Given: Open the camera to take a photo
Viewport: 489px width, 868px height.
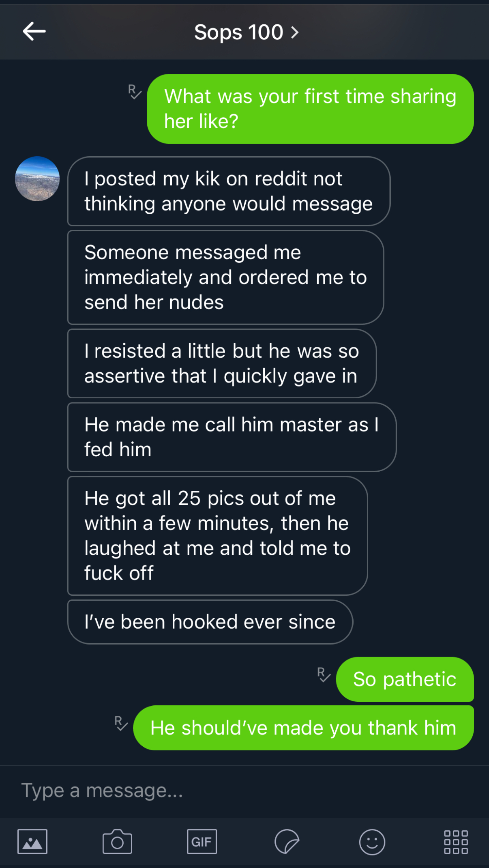Looking at the screenshot, I should click(117, 842).
